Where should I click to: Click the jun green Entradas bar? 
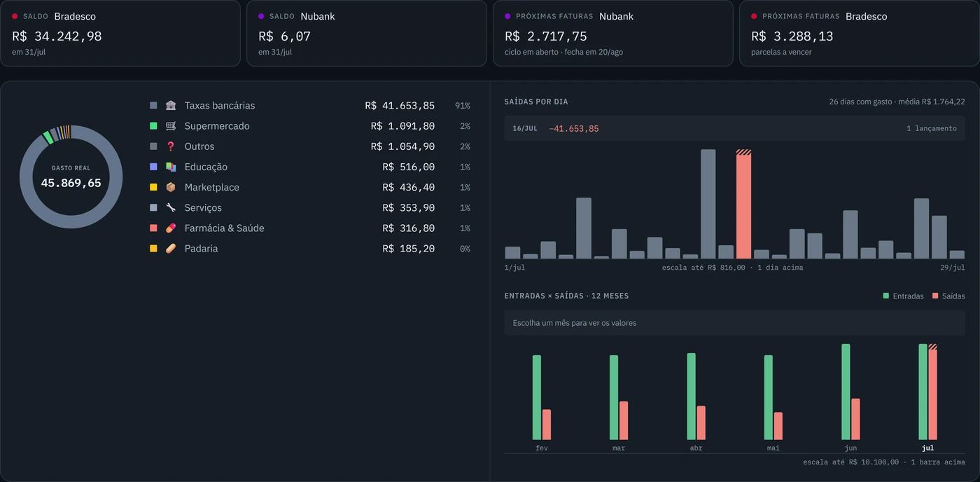click(x=846, y=392)
